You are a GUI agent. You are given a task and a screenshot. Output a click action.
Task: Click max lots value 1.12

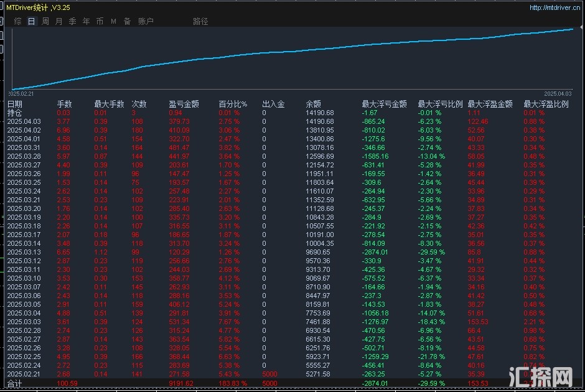pos(101,252)
